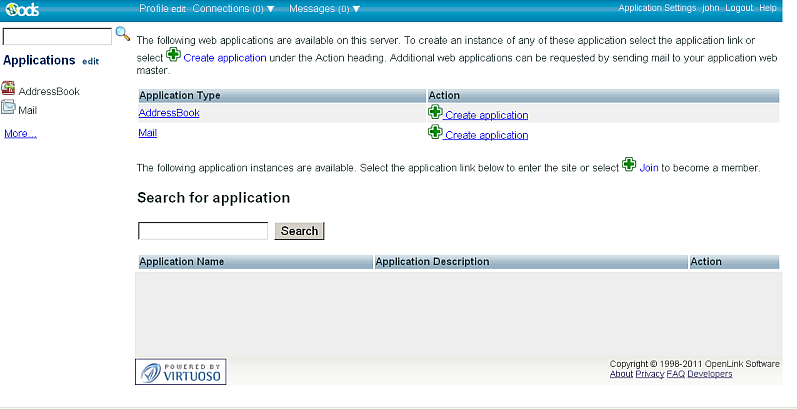797x410 pixels.
Task: Open the More... link in sidebar
Action: [20, 133]
